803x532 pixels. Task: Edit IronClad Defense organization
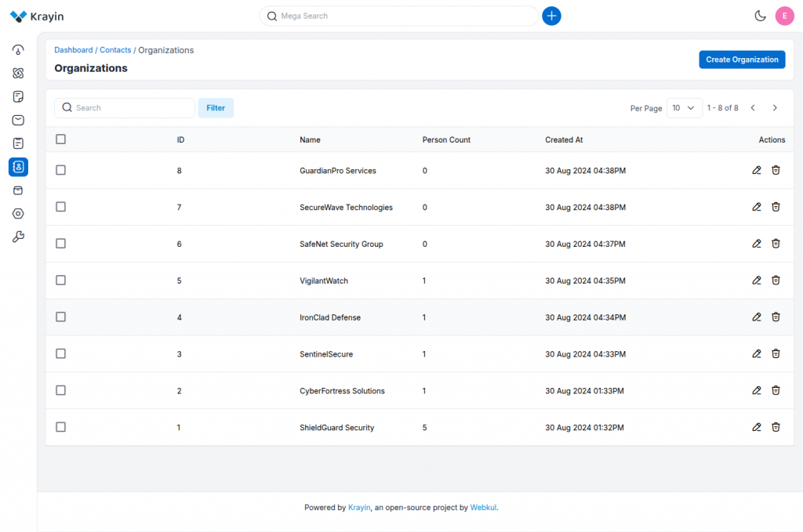pos(757,317)
